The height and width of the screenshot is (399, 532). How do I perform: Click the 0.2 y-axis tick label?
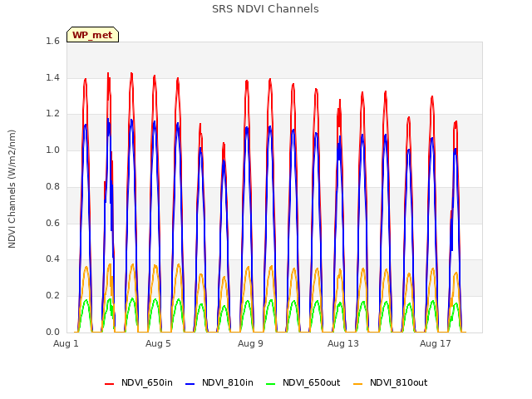click(x=52, y=296)
